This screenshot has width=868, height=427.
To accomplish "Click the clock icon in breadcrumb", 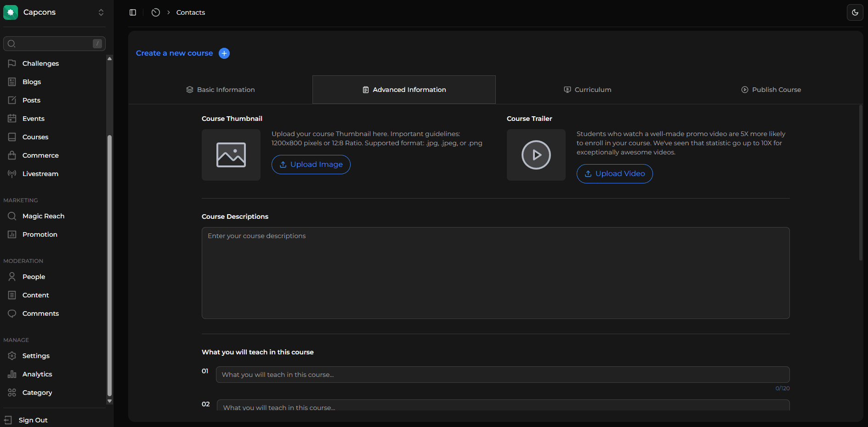I will [x=156, y=12].
